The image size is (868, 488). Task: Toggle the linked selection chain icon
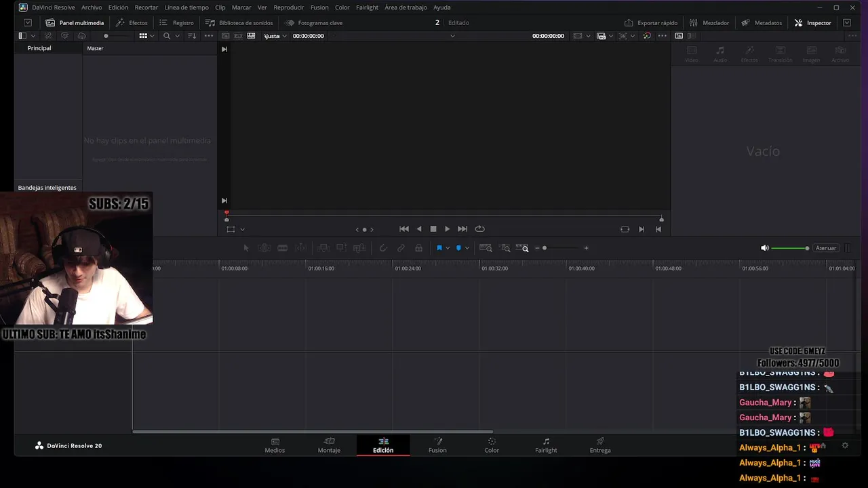pos(401,248)
